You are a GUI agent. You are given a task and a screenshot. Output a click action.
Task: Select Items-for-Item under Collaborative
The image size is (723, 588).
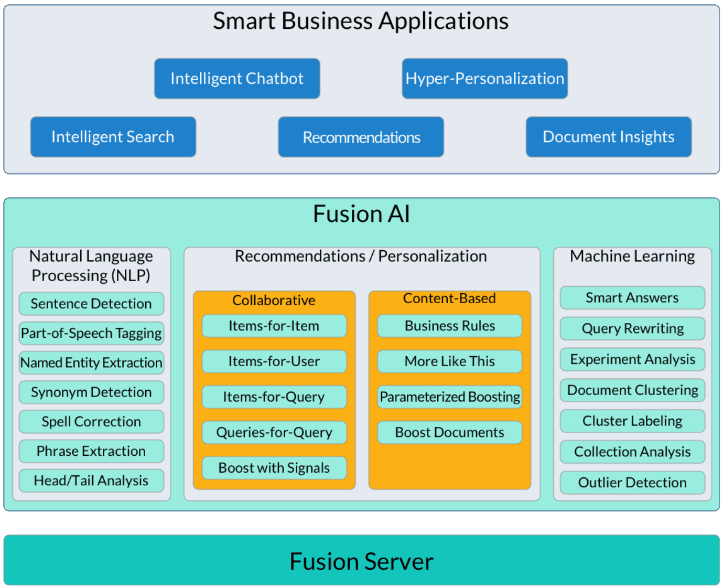(x=274, y=326)
